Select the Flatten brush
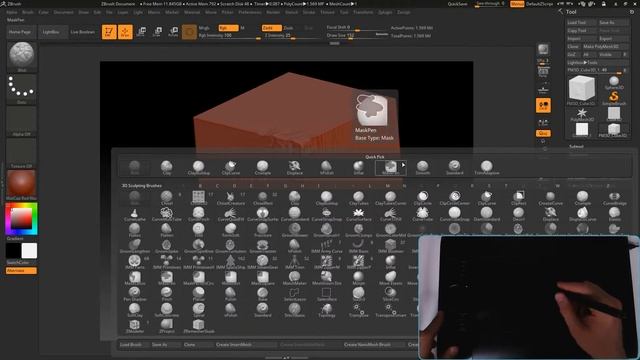This screenshot has height=360, width=640. pyautogui.click(x=167, y=230)
